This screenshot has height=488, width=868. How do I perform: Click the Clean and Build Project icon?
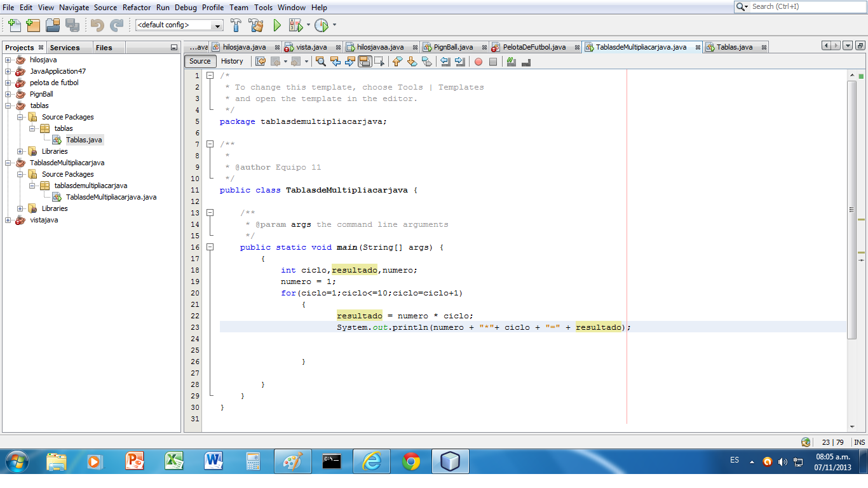(256, 25)
